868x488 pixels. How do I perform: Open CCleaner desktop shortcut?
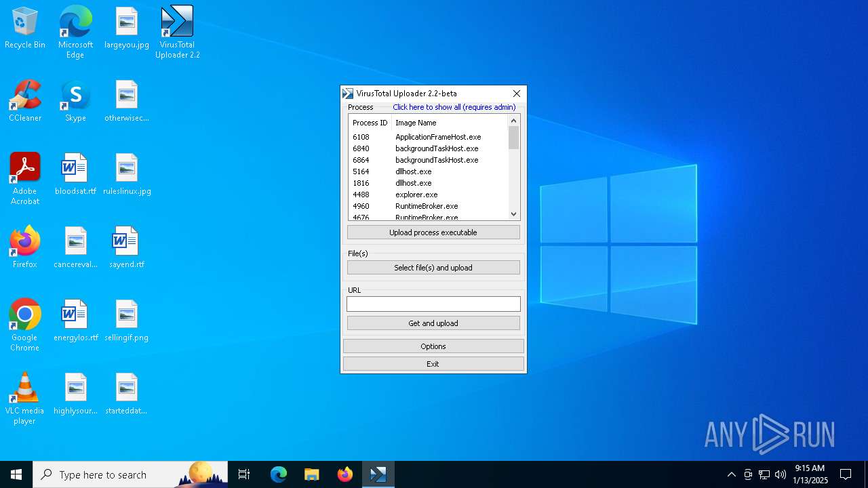tap(25, 101)
